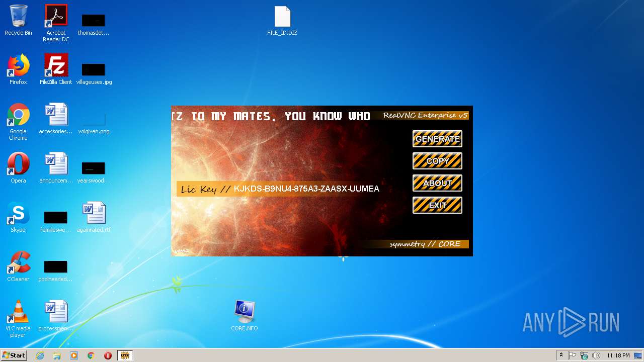This screenshot has width=644, height=362.
Task: Click the GENERATE button in keygen
Action: (x=437, y=139)
